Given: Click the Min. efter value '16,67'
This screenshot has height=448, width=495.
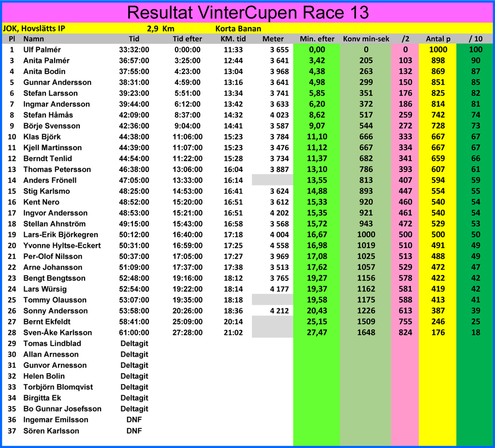Looking at the screenshot, I should (317, 234).
